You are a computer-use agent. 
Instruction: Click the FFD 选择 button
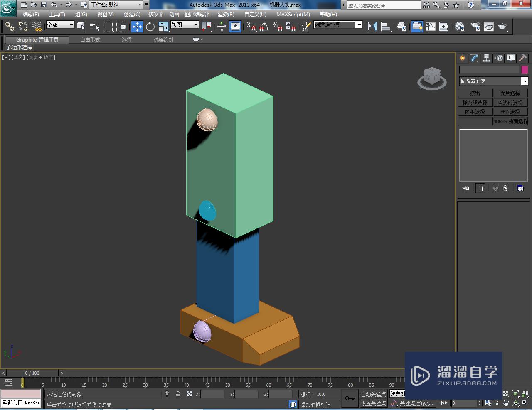tap(510, 112)
